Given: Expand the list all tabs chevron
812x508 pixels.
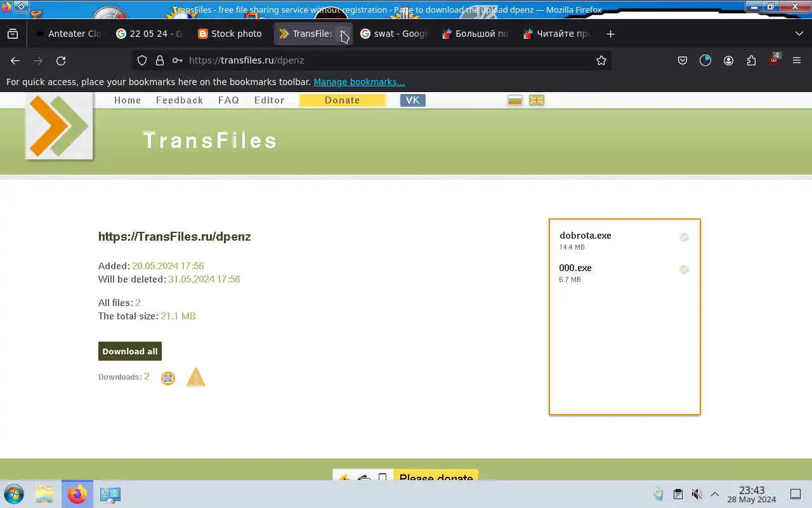Looking at the screenshot, I should pyautogui.click(x=799, y=34).
